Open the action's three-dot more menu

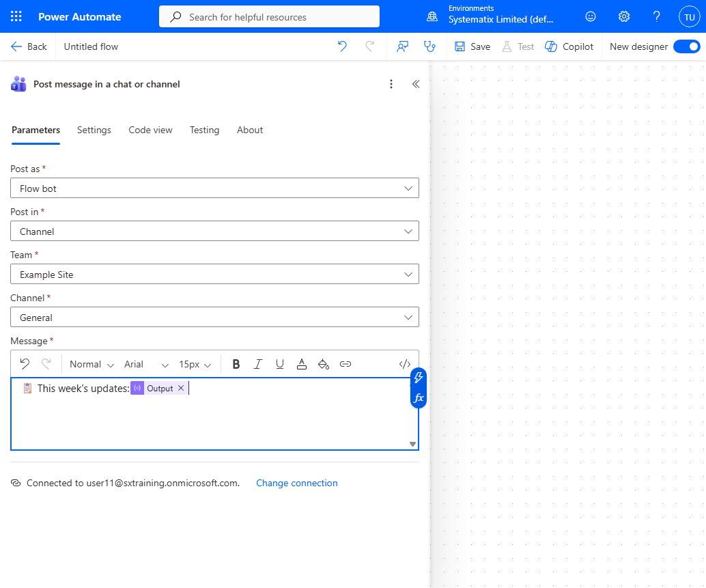click(x=391, y=84)
